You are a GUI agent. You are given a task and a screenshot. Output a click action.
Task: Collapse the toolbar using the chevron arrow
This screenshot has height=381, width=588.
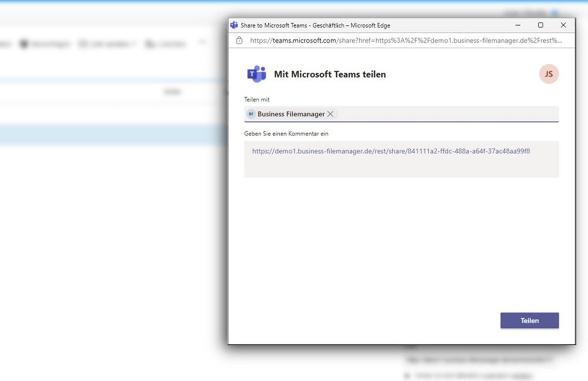(202, 43)
